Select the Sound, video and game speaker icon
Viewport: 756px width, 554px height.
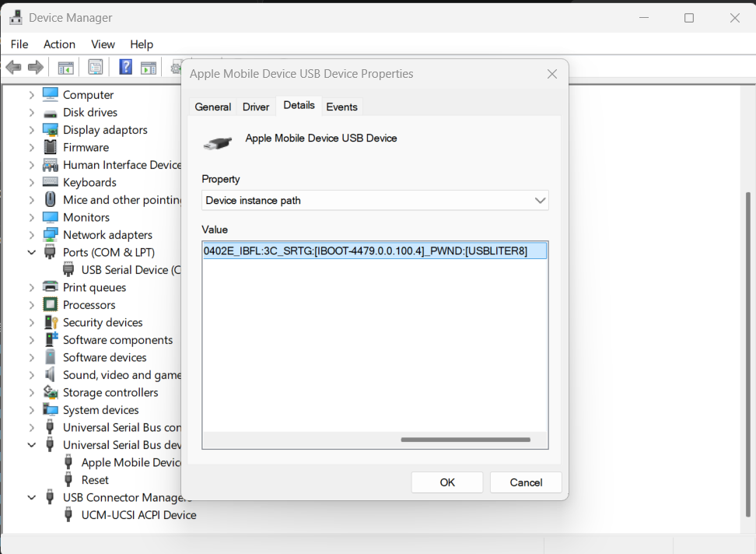50,374
